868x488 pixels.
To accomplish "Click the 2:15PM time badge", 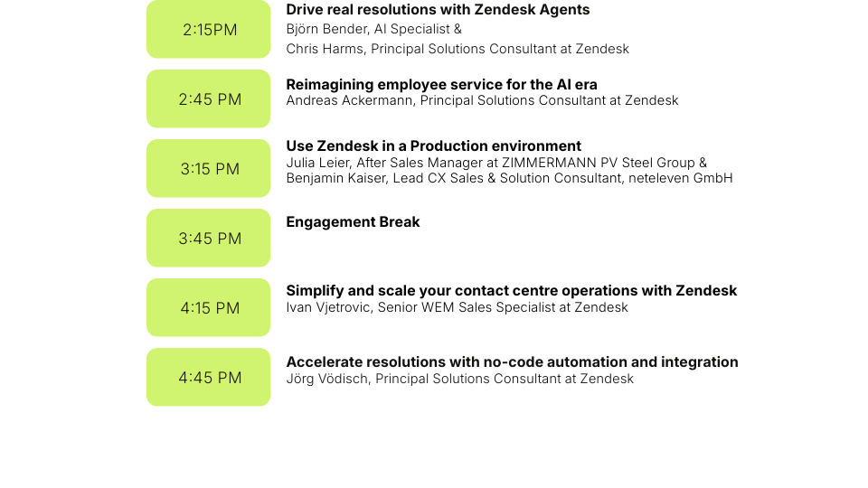I will (x=208, y=29).
